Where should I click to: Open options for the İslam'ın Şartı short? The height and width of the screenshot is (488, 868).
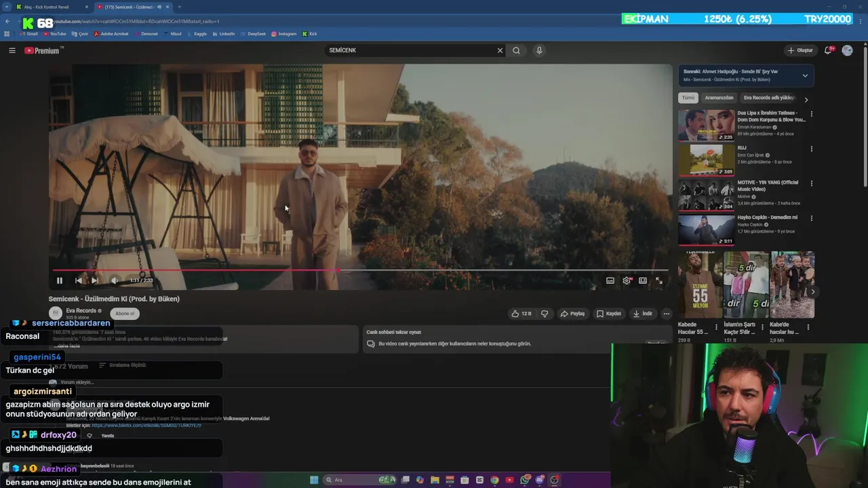[762, 327]
